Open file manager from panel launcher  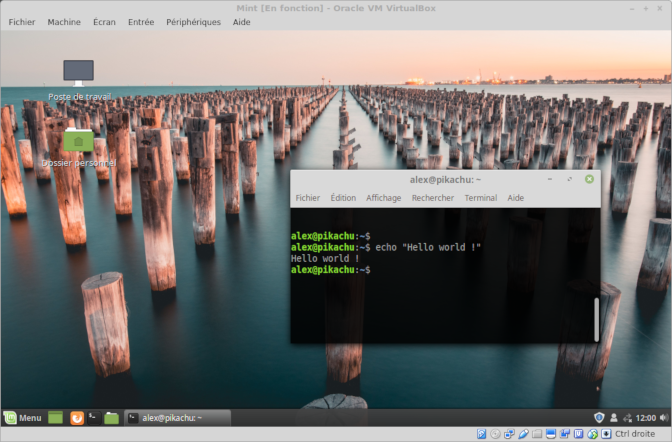click(111, 417)
